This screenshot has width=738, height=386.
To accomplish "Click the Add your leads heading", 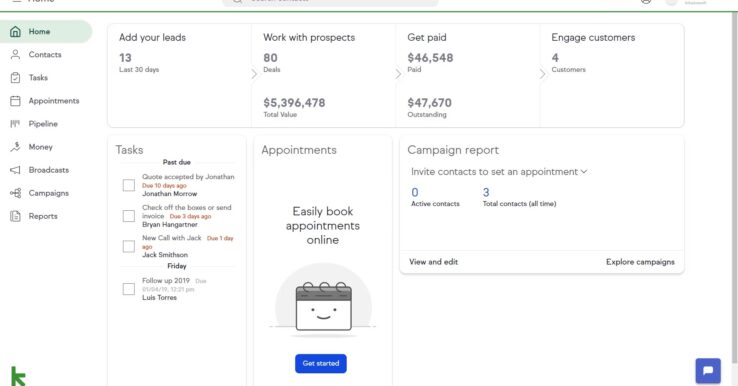I will click(152, 38).
